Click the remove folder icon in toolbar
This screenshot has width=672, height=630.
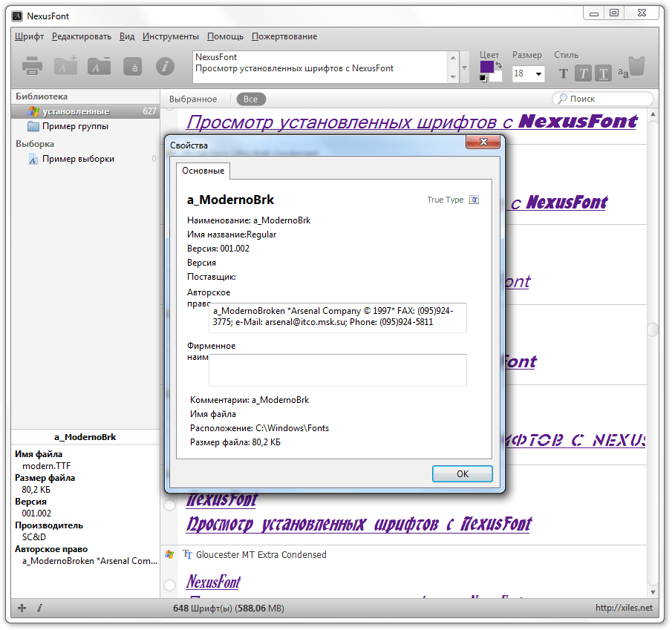(x=99, y=66)
